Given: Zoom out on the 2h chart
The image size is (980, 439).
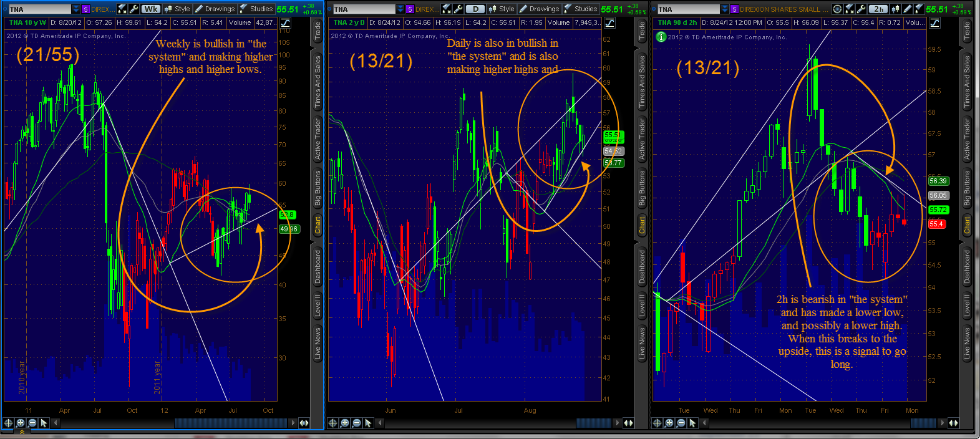Looking at the screenshot, I should tap(681, 423).
